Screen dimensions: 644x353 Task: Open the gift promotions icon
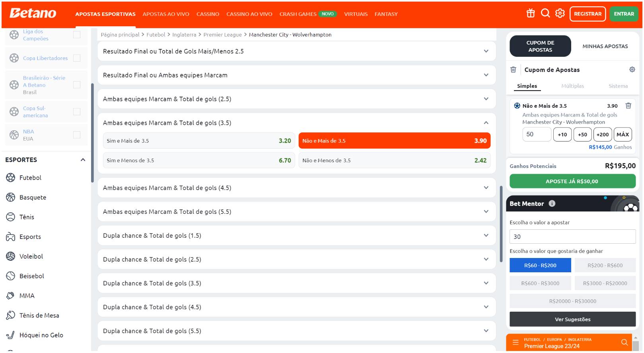coord(531,14)
